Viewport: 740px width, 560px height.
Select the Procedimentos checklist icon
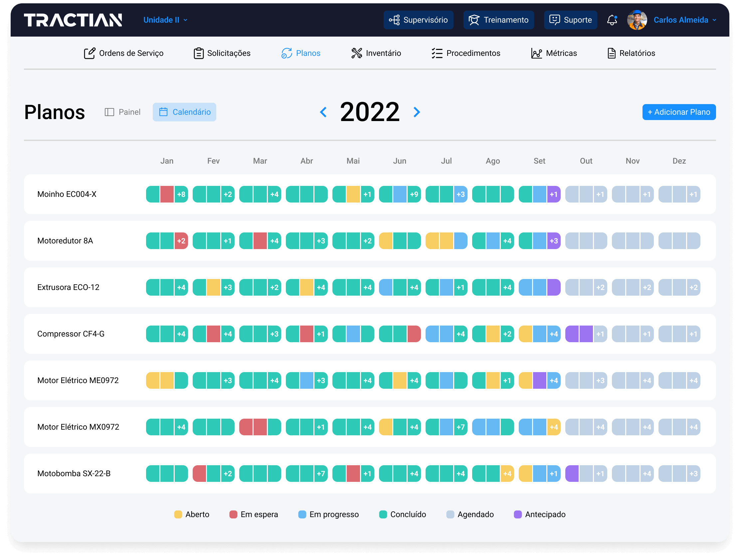tap(437, 53)
